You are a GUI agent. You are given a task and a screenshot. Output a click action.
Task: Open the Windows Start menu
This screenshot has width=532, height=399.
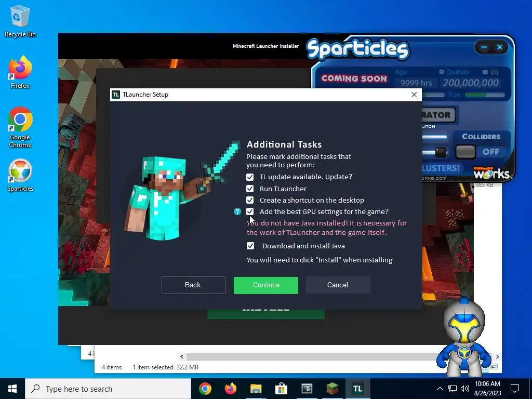click(12, 389)
